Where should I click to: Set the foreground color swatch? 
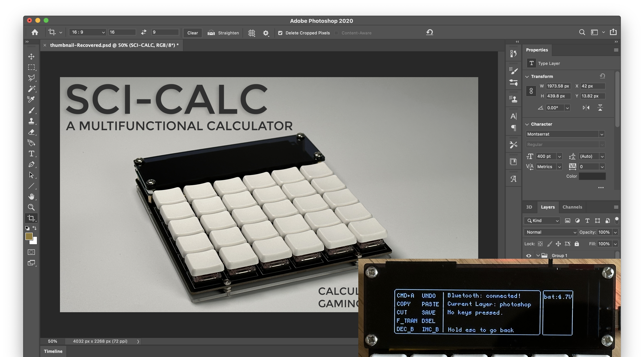(29, 236)
